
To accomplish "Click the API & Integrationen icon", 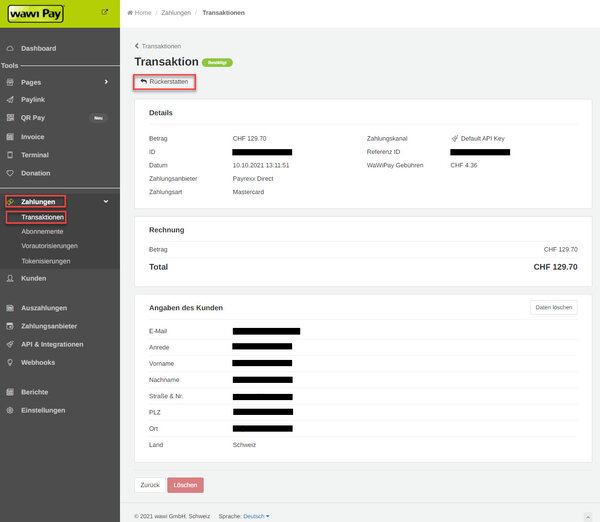I will tap(10, 344).
